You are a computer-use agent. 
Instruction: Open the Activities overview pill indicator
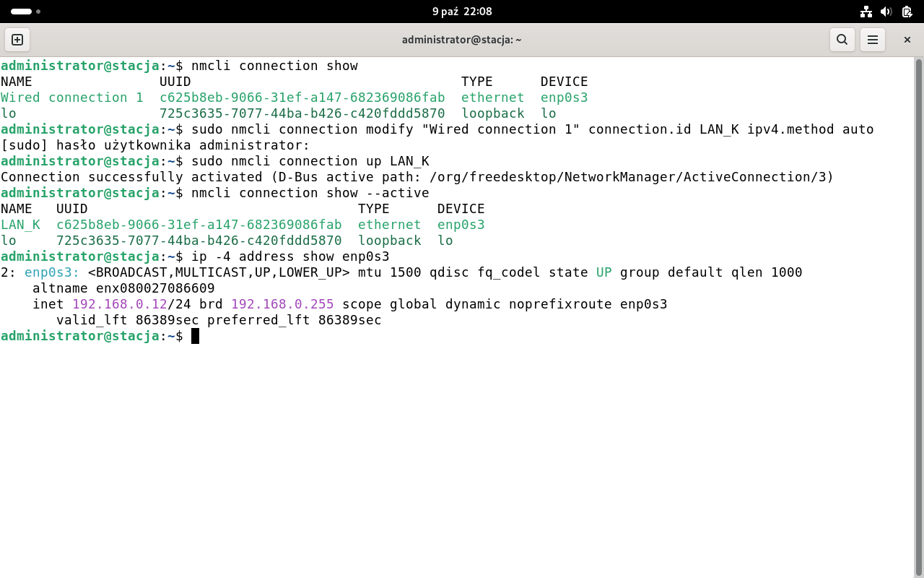click(x=25, y=12)
